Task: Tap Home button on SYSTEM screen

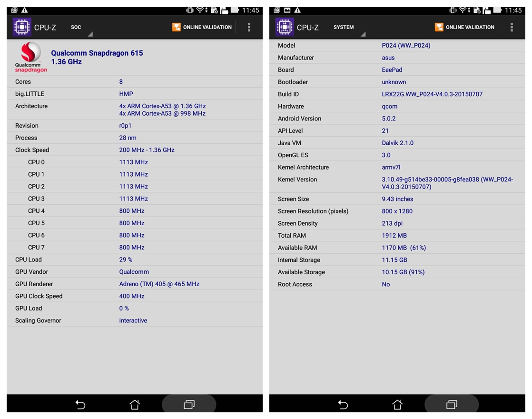Action: point(397,404)
